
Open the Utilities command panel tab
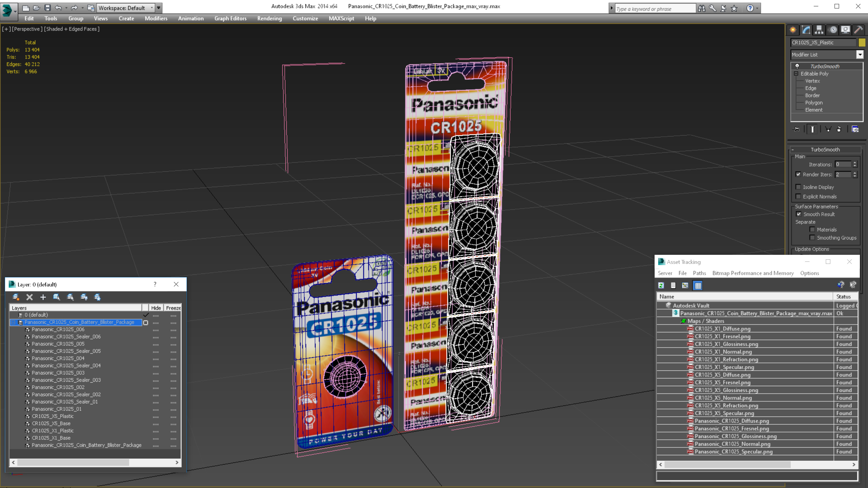859,30
